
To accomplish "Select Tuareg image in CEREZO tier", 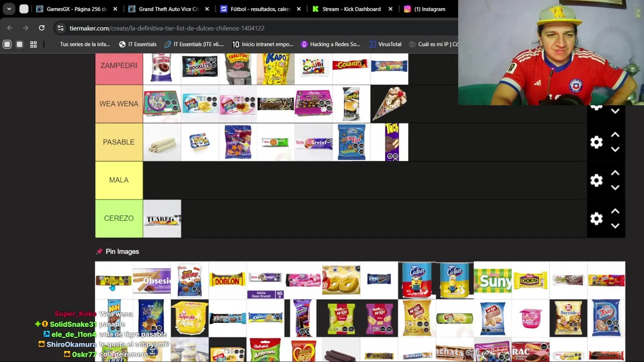I will pyautogui.click(x=162, y=219).
